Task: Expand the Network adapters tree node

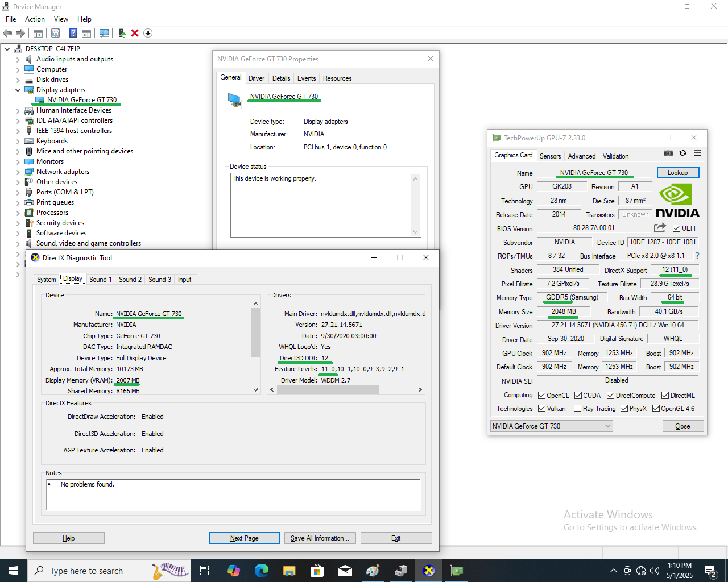Action: point(18,172)
